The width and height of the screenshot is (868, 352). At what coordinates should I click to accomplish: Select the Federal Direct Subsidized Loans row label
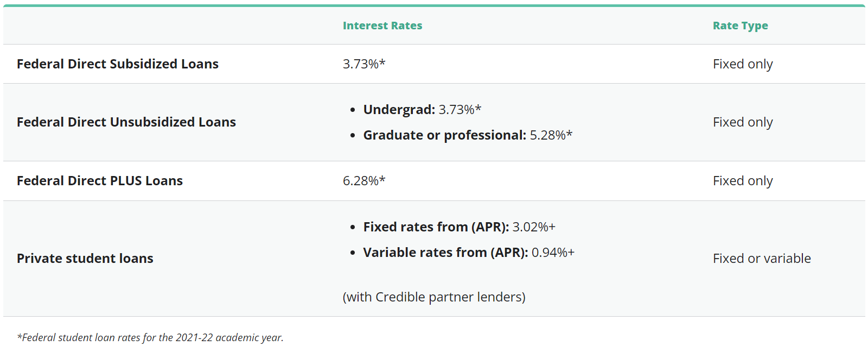click(117, 64)
